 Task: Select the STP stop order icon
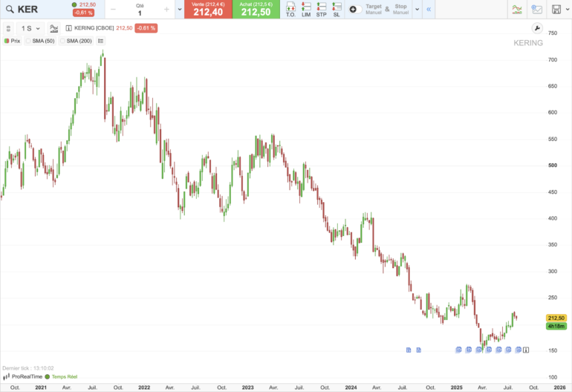[x=321, y=9]
